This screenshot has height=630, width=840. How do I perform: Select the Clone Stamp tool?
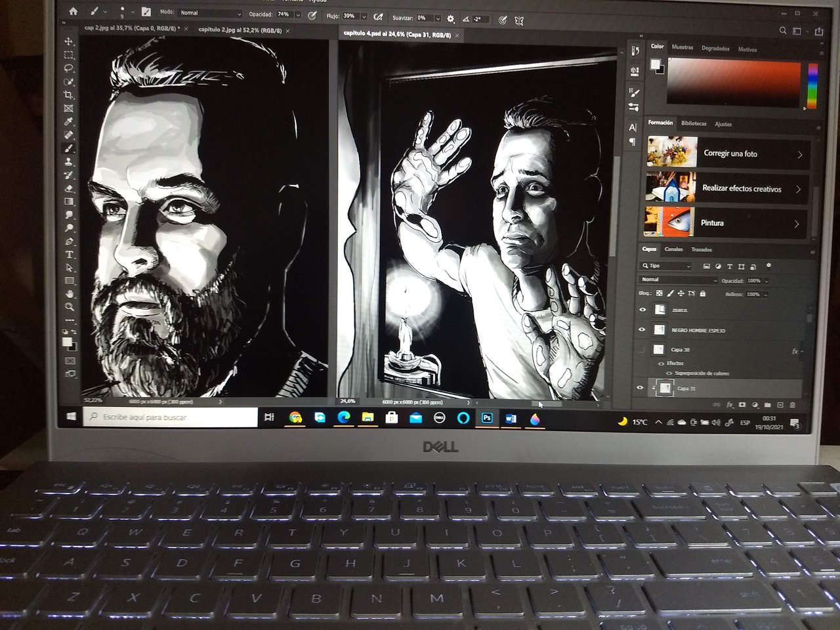tap(69, 161)
